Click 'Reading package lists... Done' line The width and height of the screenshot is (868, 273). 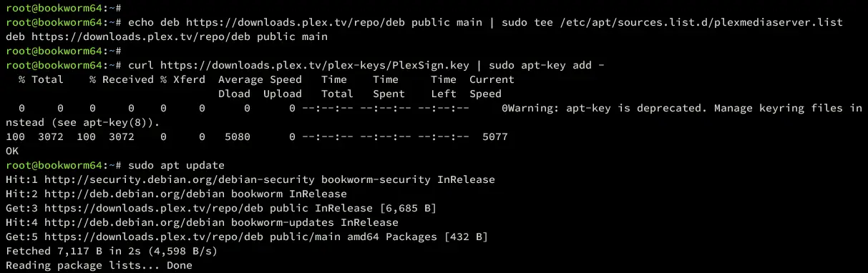pyautogui.click(x=99, y=266)
